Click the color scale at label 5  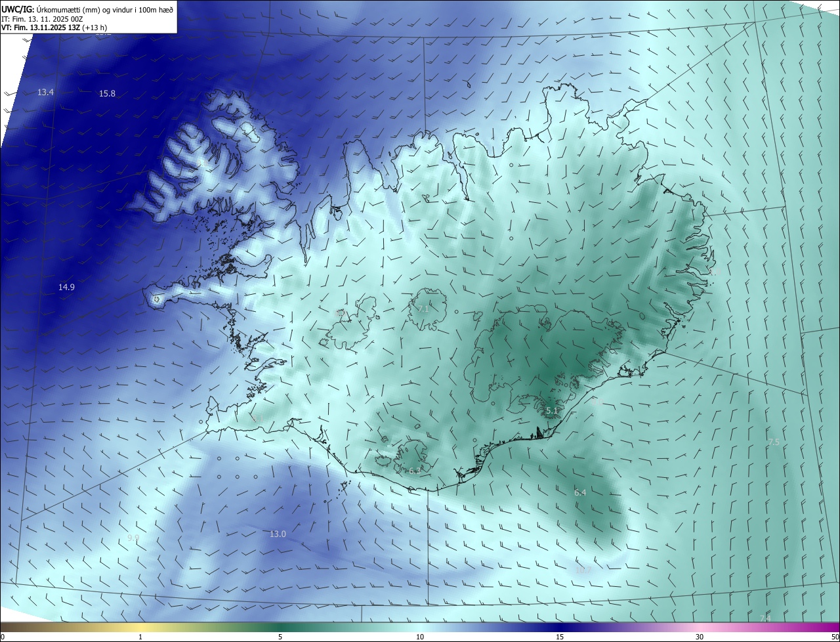tap(280, 637)
